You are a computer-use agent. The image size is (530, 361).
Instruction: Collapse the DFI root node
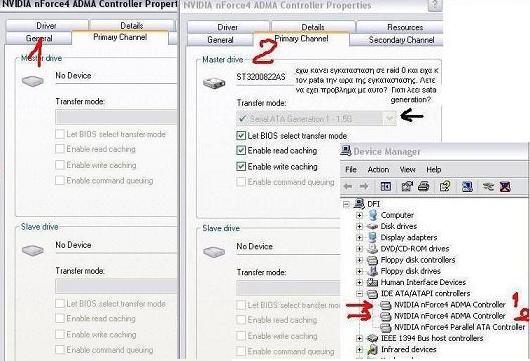346,204
